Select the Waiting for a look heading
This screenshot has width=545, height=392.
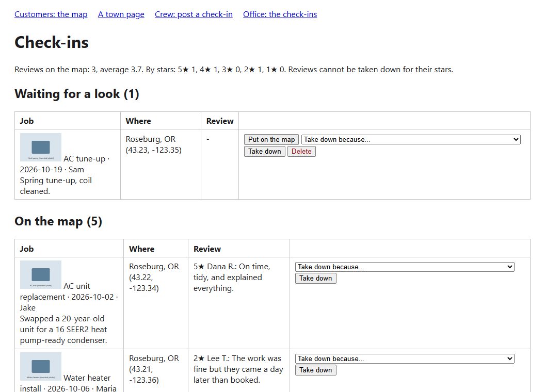pos(77,94)
